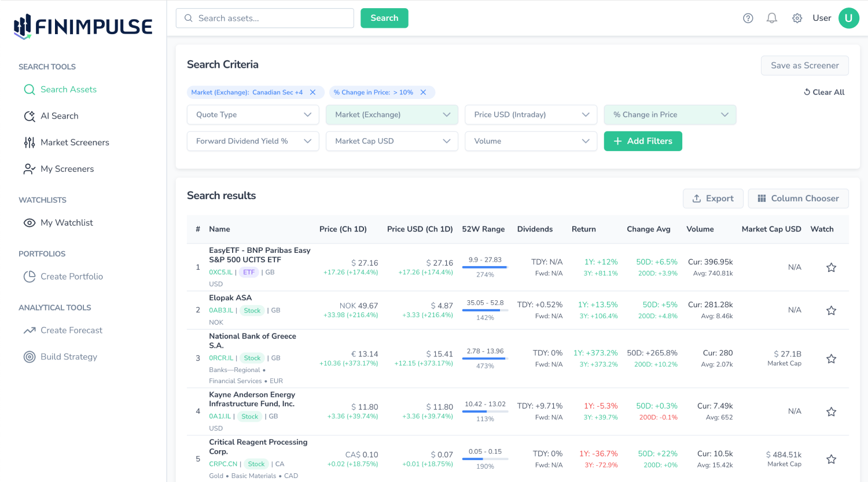The width and height of the screenshot is (868, 482).
Task: Go to Market Screeners in sidebar
Action: click(75, 142)
